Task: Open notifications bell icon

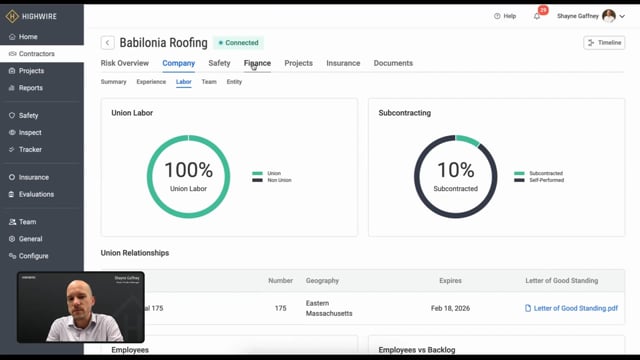Action: (x=537, y=16)
